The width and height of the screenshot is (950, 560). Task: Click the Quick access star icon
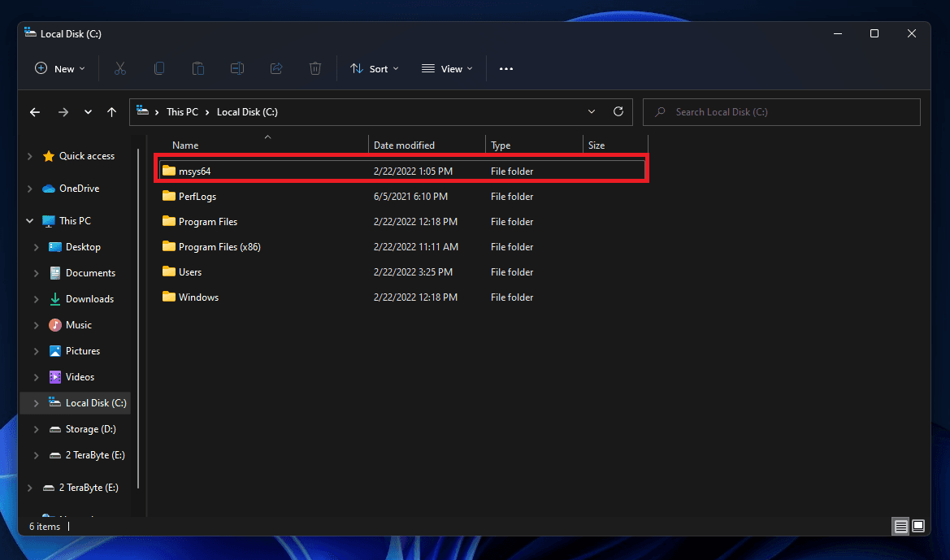(49, 156)
